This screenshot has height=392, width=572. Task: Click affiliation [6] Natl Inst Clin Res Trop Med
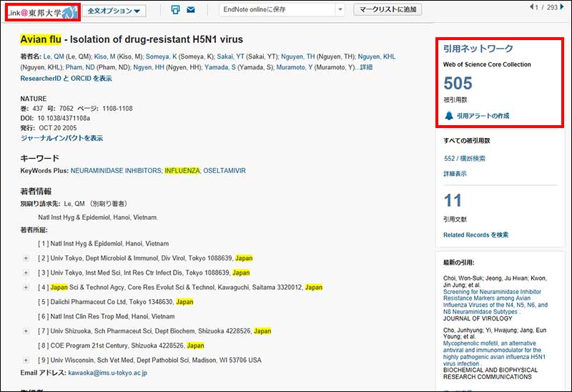106,316
